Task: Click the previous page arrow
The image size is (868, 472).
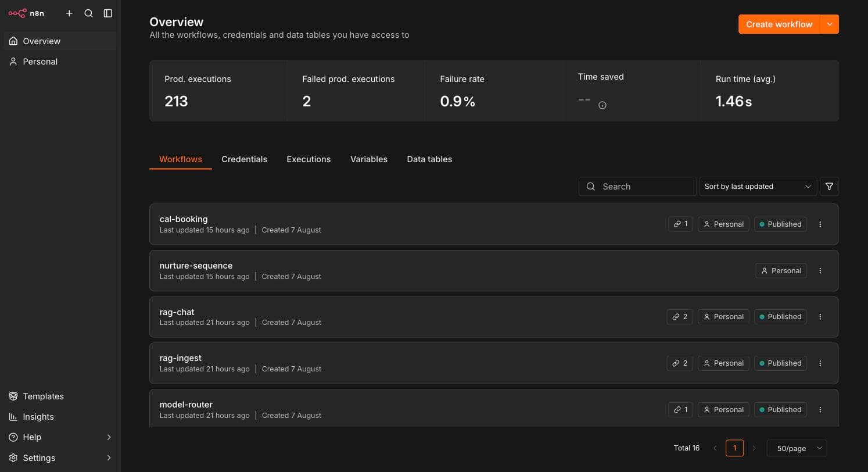Action: (x=715, y=448)
